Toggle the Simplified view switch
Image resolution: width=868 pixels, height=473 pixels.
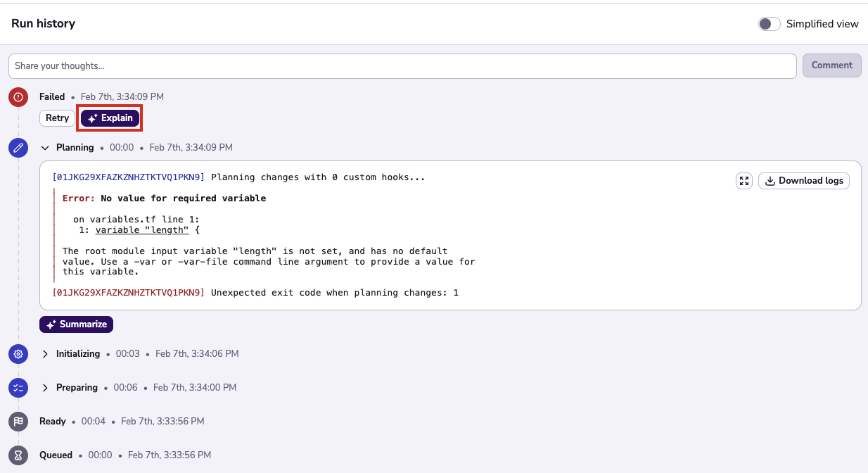tap(769, 24)
